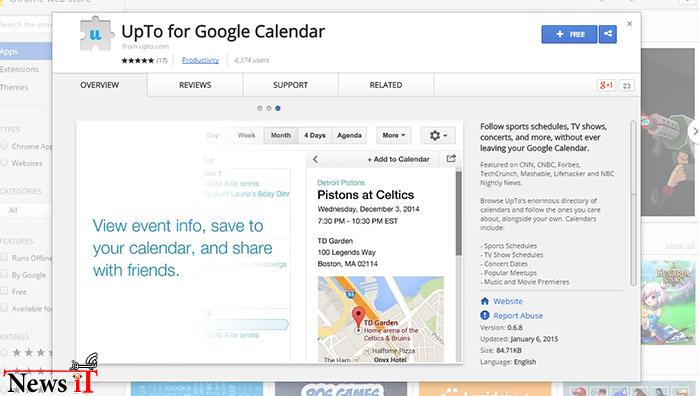The width and height of the screenshot is (700, 396).
Task: Click the Google +1 icon button
Action: tap(606, 85)
